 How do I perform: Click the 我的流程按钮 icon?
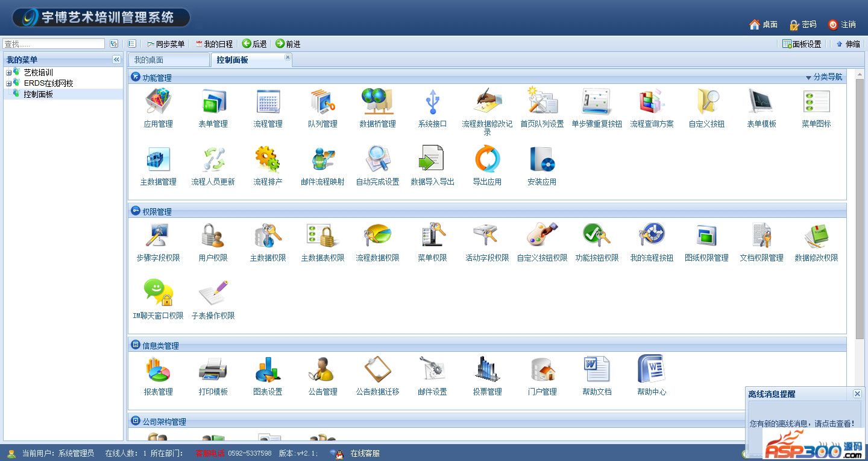(652, 235)
